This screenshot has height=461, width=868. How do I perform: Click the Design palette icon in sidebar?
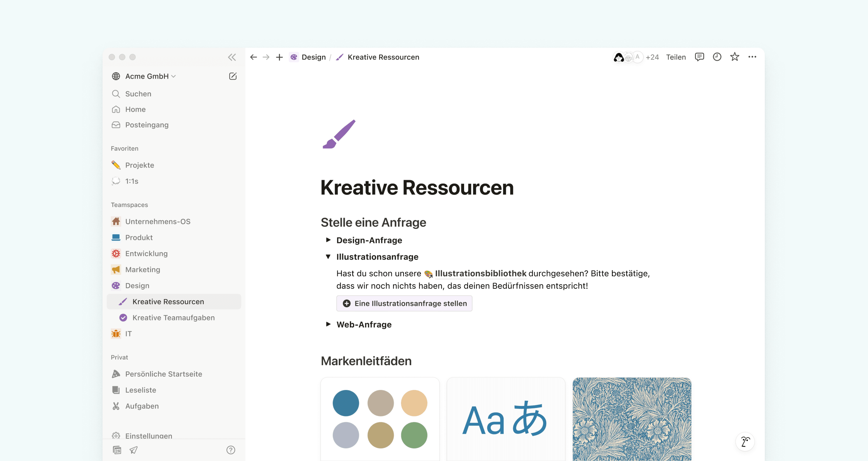116,286
